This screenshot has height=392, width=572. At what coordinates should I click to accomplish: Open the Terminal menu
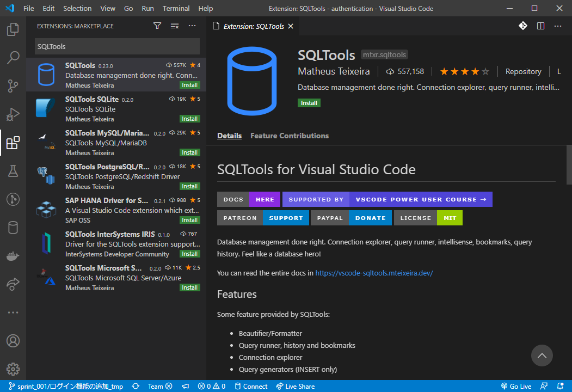[x=175, y=8]
